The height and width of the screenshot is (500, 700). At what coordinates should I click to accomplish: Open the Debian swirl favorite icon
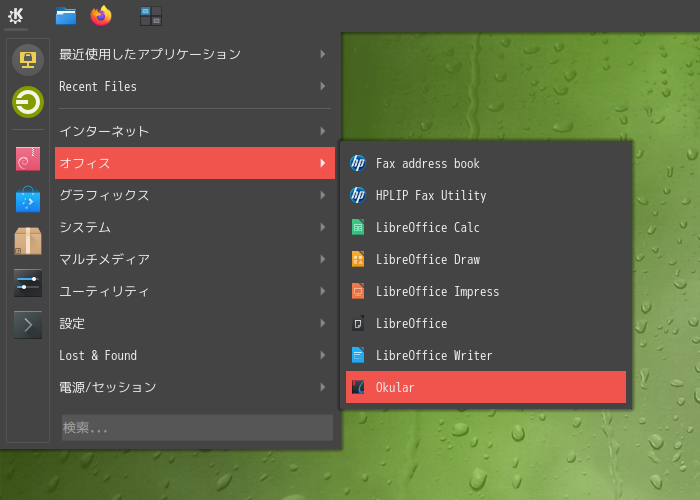click(x=28, y=159)
